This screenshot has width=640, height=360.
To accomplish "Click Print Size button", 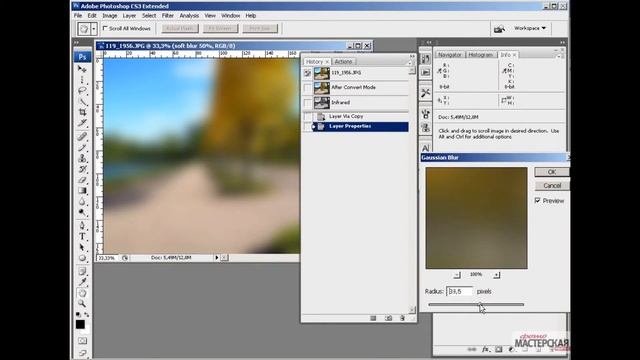I will coord(260,29).
